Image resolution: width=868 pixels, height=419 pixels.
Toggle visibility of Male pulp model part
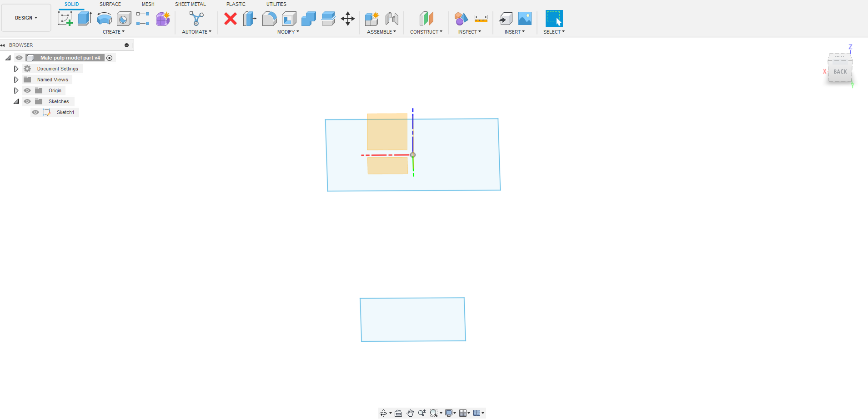pyautogui.click(x=19, y=58)
